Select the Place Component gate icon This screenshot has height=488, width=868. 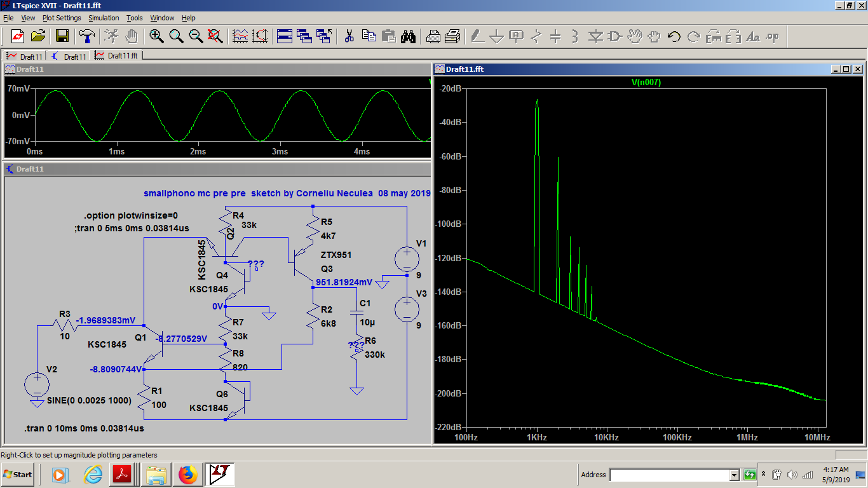pyautogui.click(x=614, y=36)
